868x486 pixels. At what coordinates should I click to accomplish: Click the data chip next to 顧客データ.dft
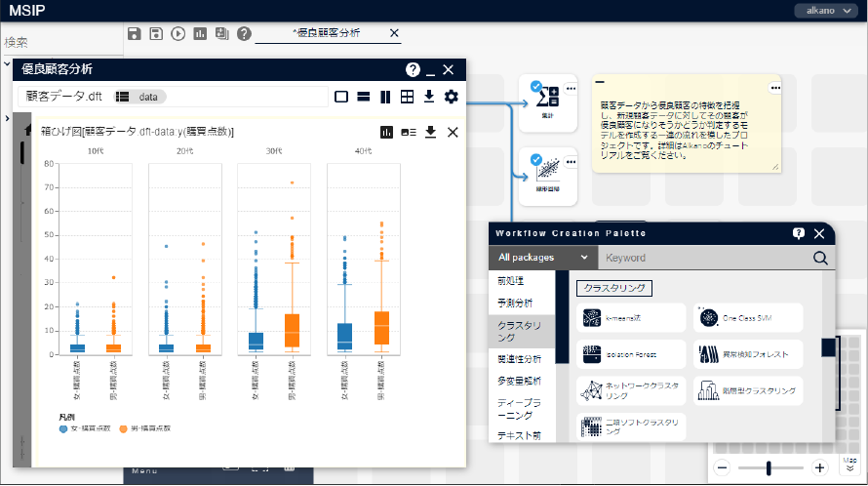[140, 97]
